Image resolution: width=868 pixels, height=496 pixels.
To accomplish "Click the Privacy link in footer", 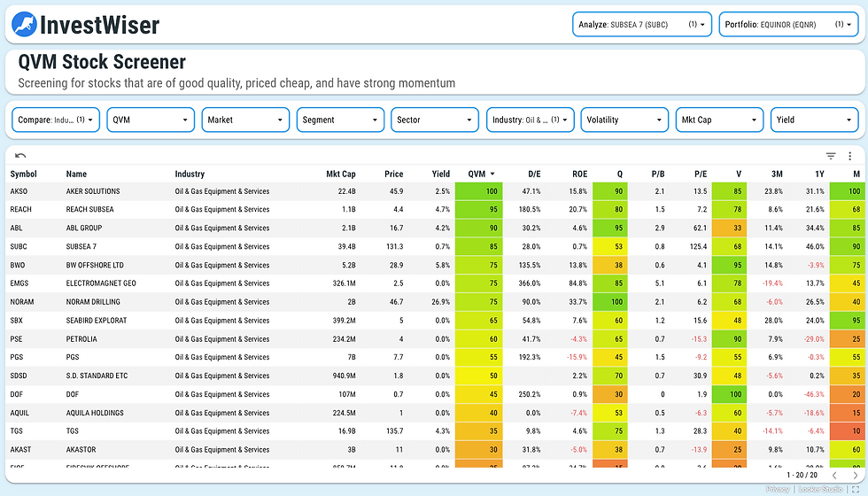I will pyautogui.click(x=778, y=489).
